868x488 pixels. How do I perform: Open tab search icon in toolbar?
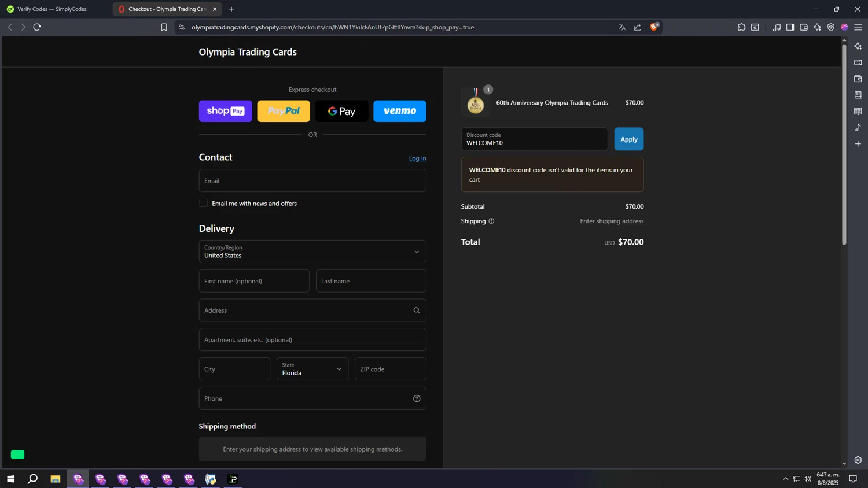[x=755, y=27]
